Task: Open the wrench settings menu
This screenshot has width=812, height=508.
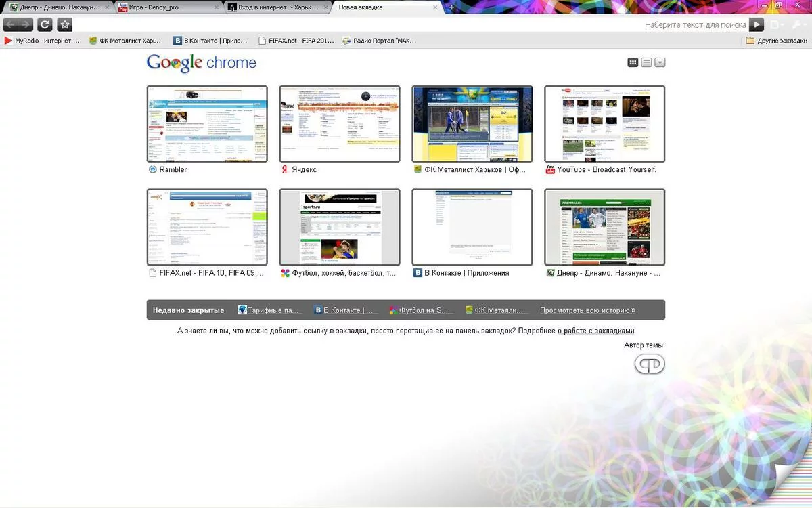Action: coord(797,24)
